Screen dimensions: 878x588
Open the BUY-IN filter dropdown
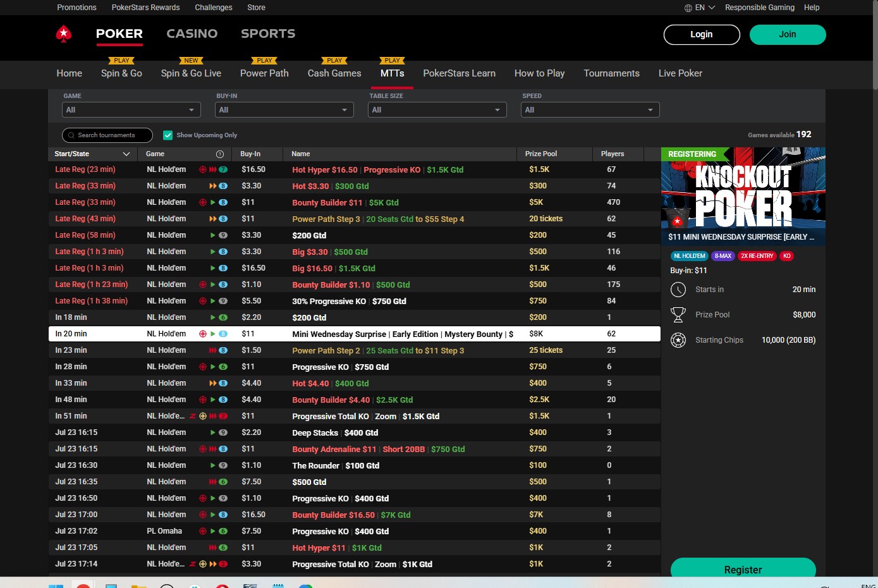[284, 110]
